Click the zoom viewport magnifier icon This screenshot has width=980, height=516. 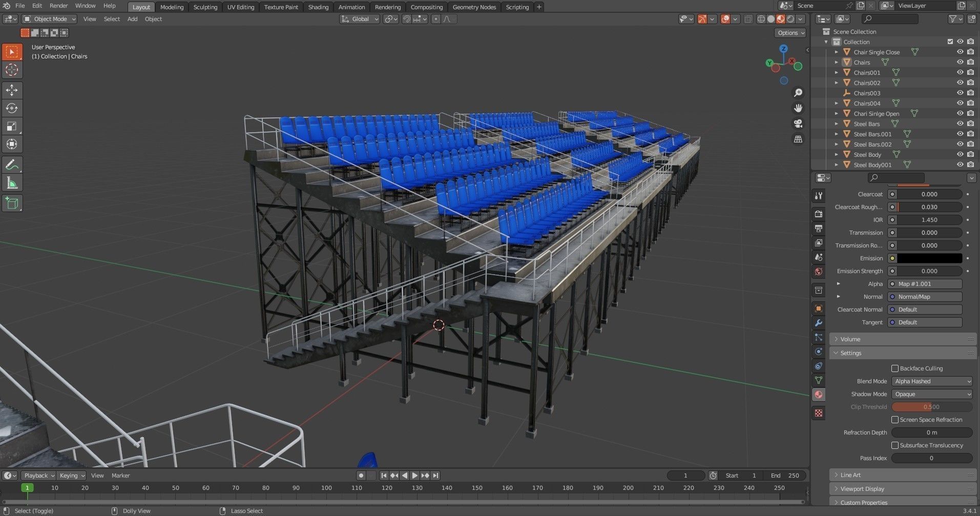[798, 93]
